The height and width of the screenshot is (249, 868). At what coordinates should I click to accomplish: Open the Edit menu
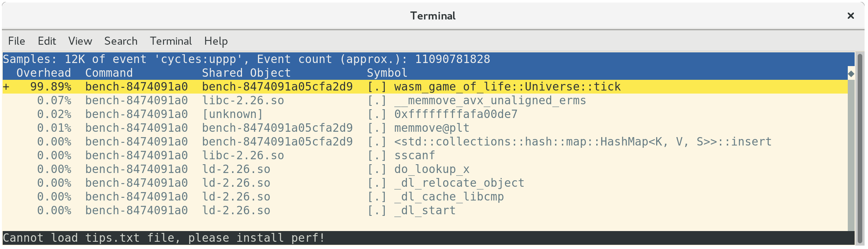click(47, 41)
